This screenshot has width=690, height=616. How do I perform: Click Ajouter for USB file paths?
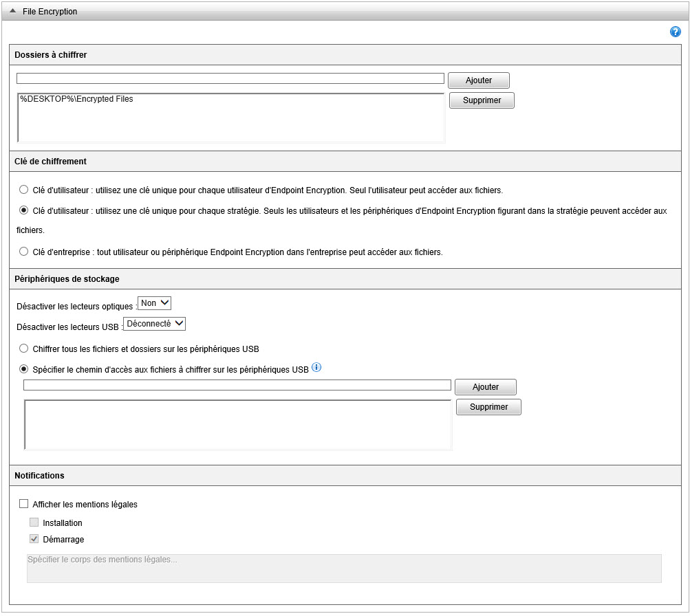[486, 387]
